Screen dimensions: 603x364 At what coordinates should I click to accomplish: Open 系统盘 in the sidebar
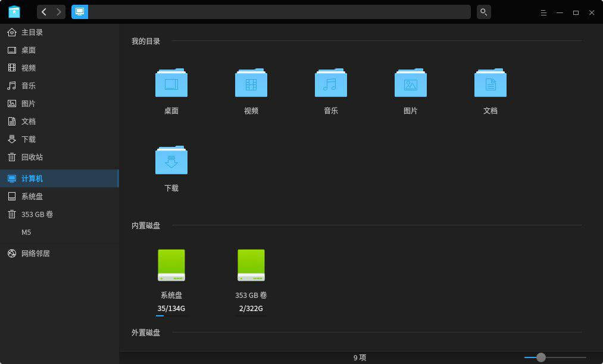(x=60, y=196)
